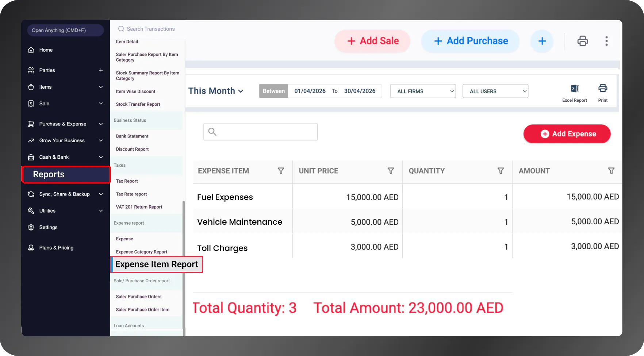Open the VAT 201 Return Report

pyautogui.click(x=139, y=207)
